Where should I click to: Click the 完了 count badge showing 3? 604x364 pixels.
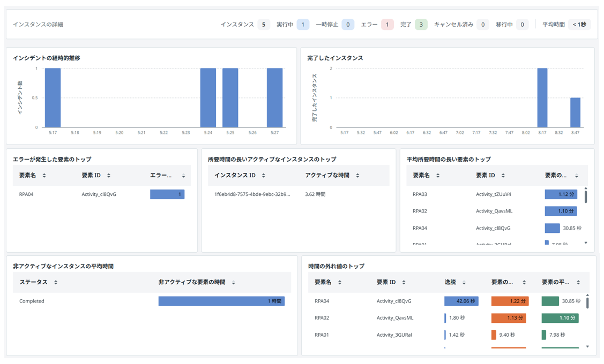(x=421, y=25)
